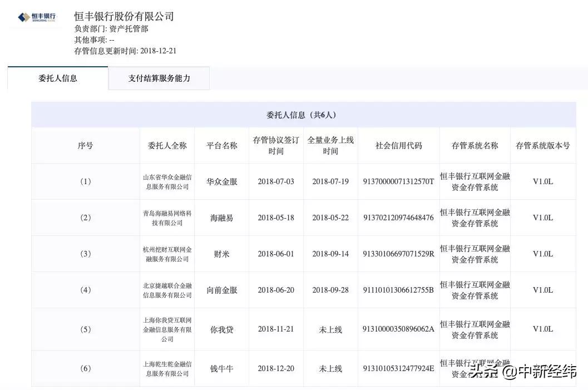Click the 委托人全称 column header
The height and width of the screenshot is (390, 588).
click(x=167, y=146)
